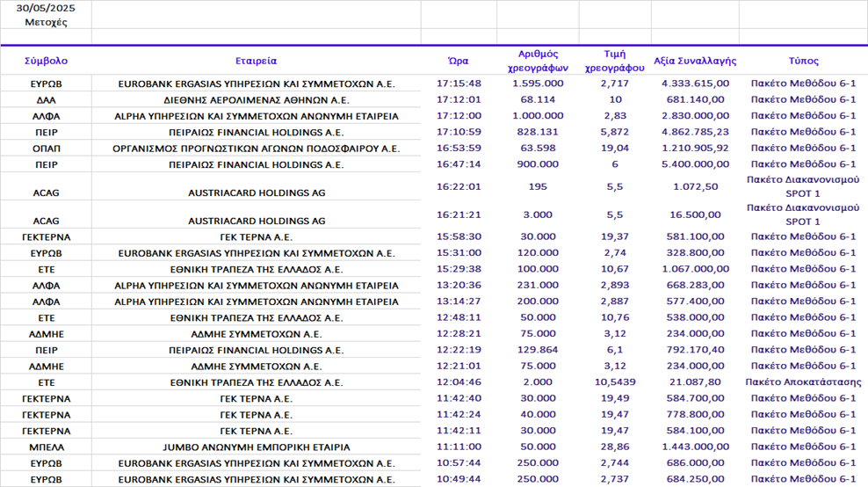Click the price 2,887
The image size is (868, 487).
[x=614, y=301]
